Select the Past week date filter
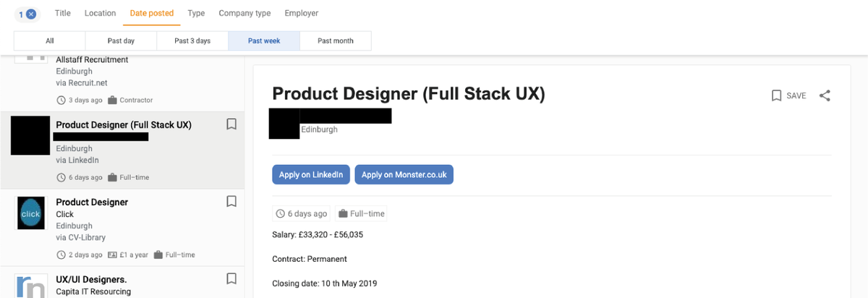This screenshot has width=868, height=298. click(264, 41)
